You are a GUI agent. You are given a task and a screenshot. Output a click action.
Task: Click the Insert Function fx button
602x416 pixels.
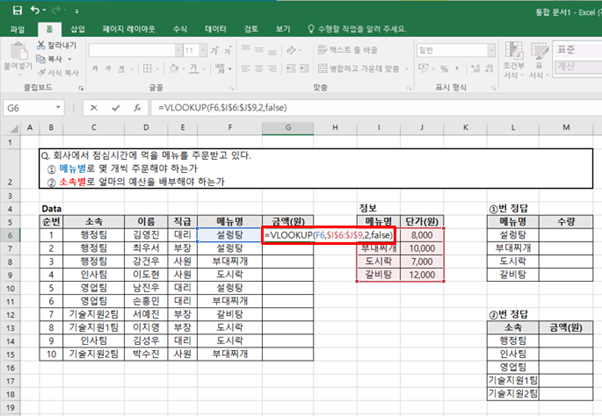(x=137, y=108)
